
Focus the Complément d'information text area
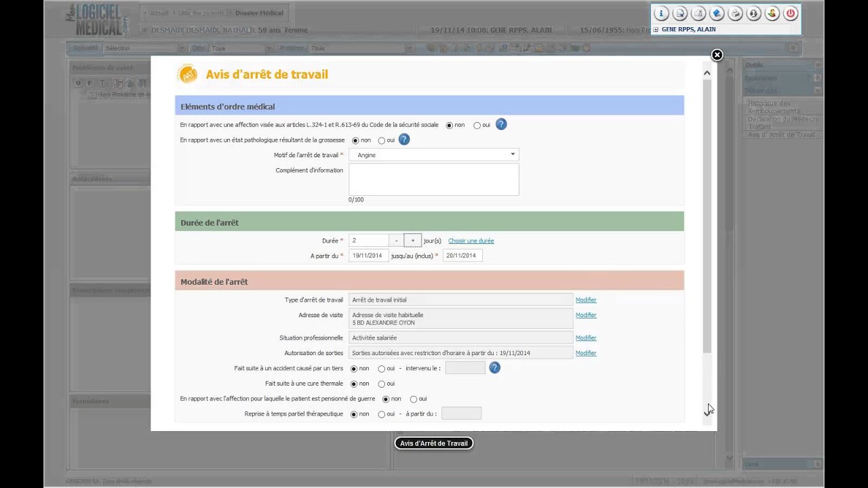coord(434,180)
